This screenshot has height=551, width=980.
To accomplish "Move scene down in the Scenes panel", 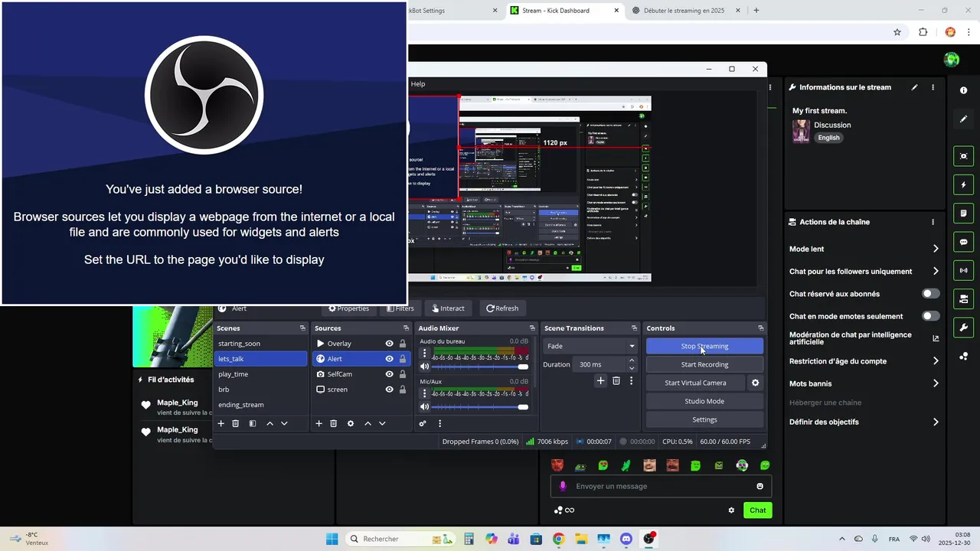I will click(x=284, y=423).
